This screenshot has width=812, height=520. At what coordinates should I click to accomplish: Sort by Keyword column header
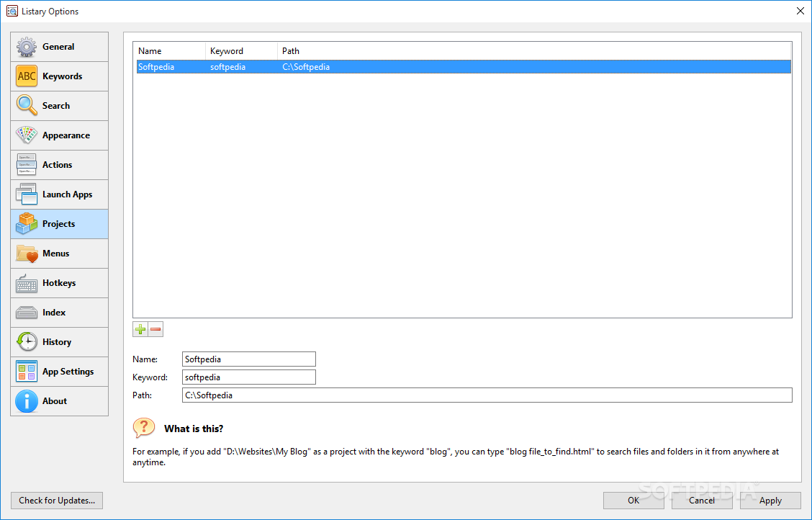point(241,50)
